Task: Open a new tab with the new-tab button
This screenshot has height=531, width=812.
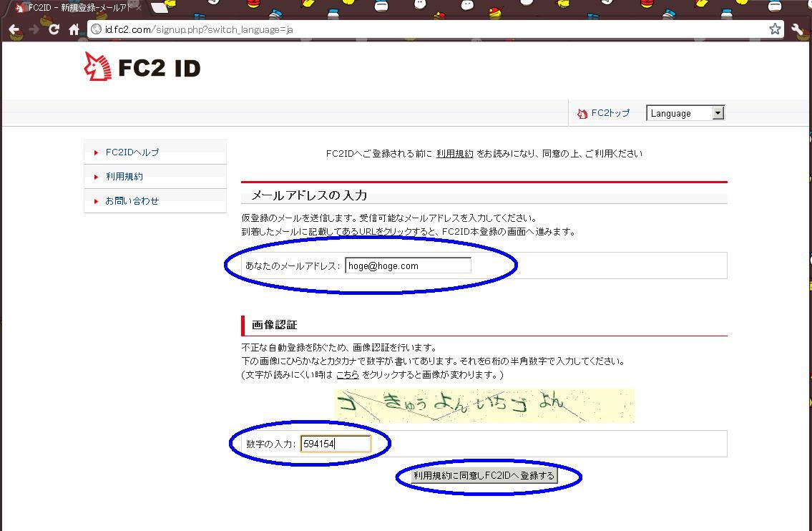Action: tap(160, 8)
